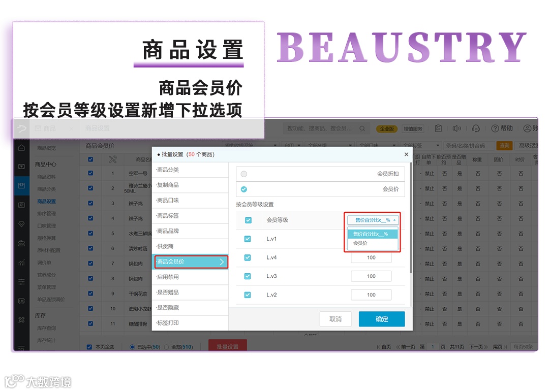Open 排序管理 in left navigation
The image size is (549, 392).
pyautogui.click(x=47, y=214)
